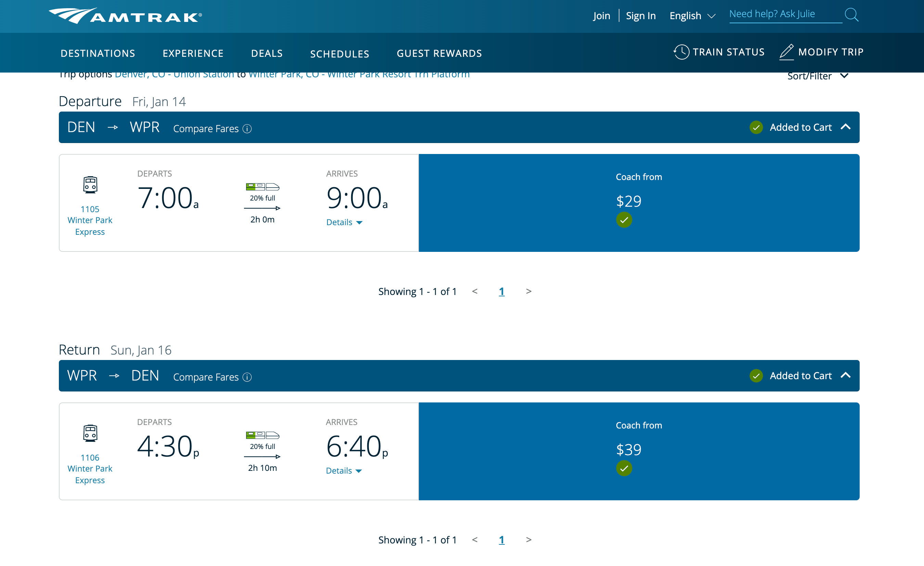Expand the departure Details dropdown

pos(344,222)
